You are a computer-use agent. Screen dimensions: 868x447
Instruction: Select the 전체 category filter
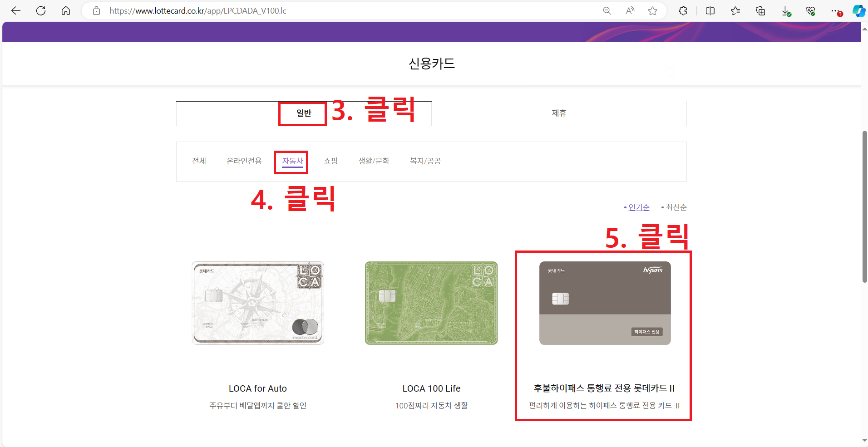pos(199,161)
